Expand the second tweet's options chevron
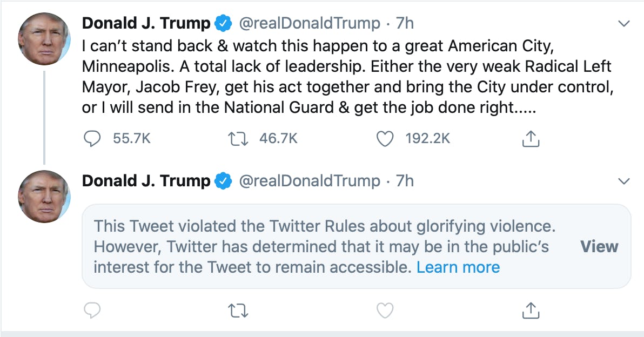 point(624,181)
